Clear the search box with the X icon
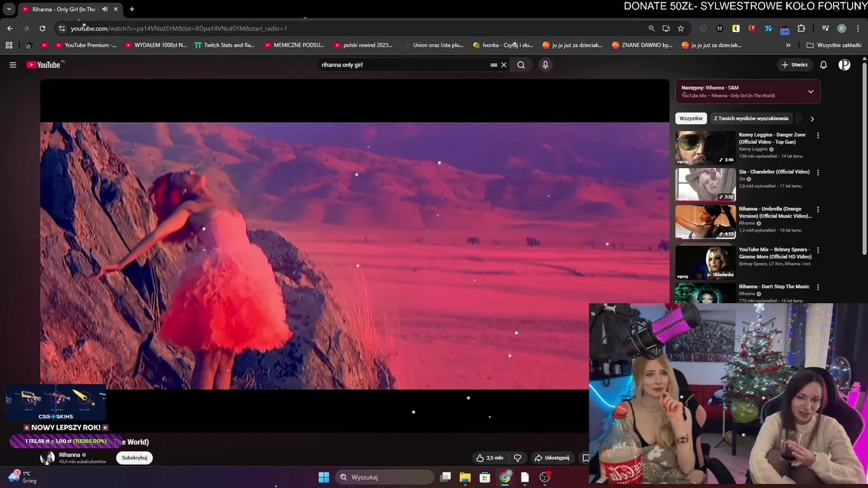 click(x=504, y=65)
